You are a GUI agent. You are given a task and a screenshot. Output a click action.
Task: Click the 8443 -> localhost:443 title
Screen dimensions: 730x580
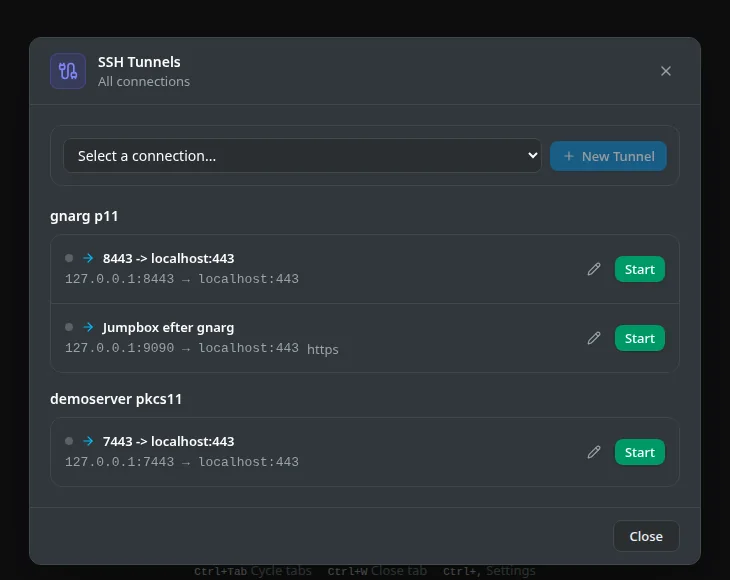169,258
